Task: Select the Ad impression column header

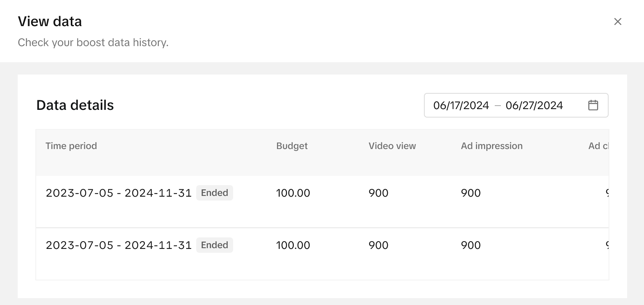Action: tap(492, 146)
